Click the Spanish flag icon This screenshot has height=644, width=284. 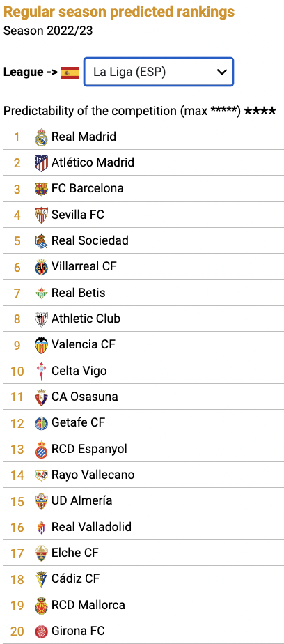click(70, 72)
